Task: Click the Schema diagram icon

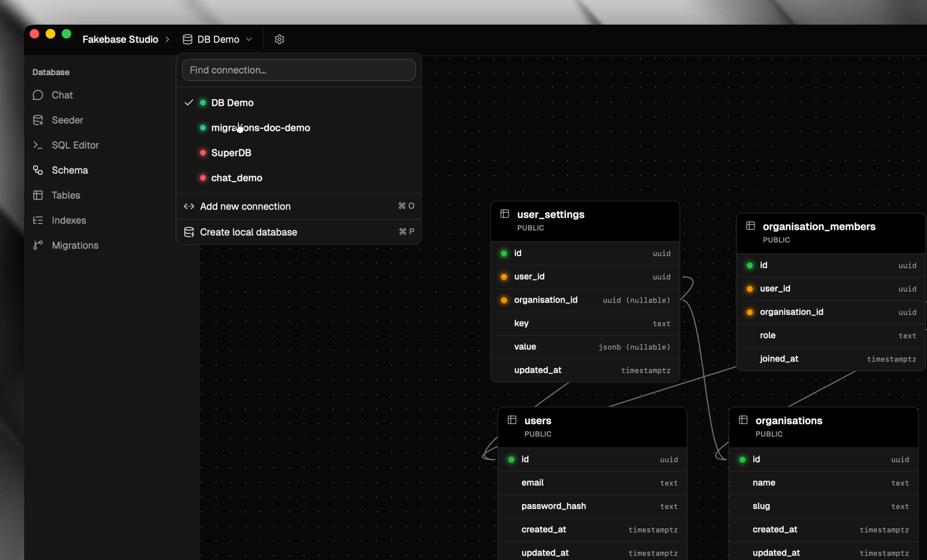Action: 38,170
